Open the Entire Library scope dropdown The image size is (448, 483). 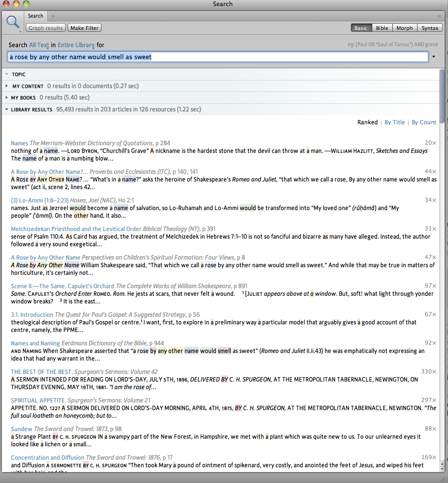[76, 45]
